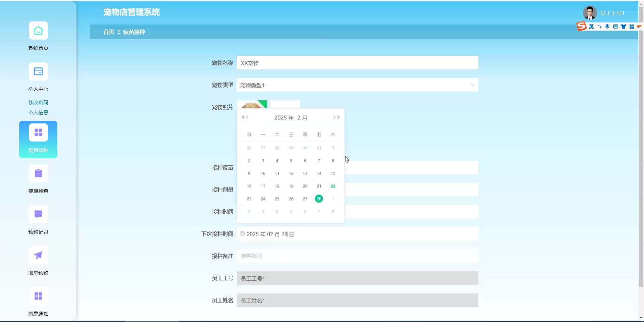Go to previous year in calendar

click(243, 117)
